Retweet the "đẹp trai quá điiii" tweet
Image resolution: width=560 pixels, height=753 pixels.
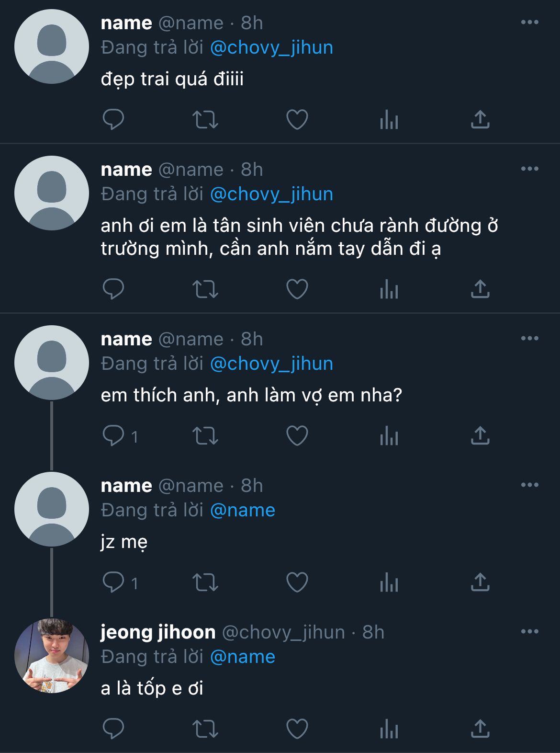tap(205, 119)
